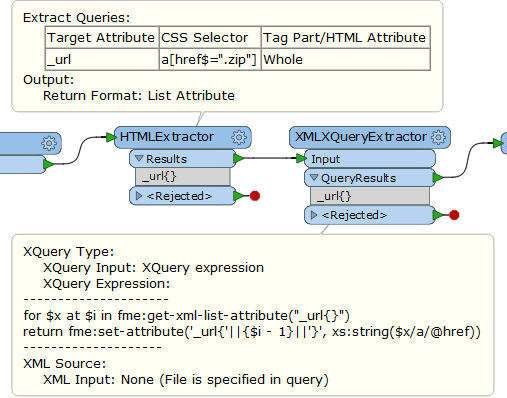Click the gear on the leftmost transformer
This screenshot has width=507, height=398.
(x=49, y=143)
